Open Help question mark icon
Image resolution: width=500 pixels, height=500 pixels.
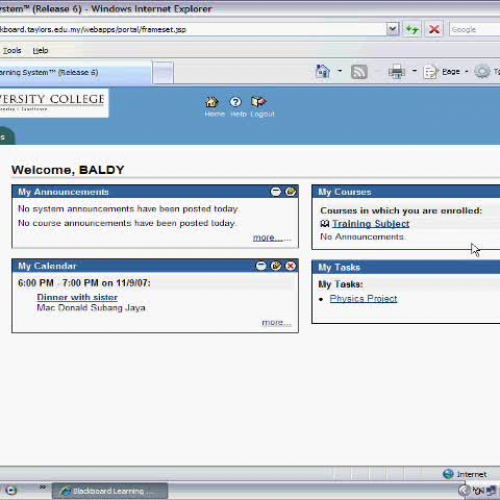(235, 102)
